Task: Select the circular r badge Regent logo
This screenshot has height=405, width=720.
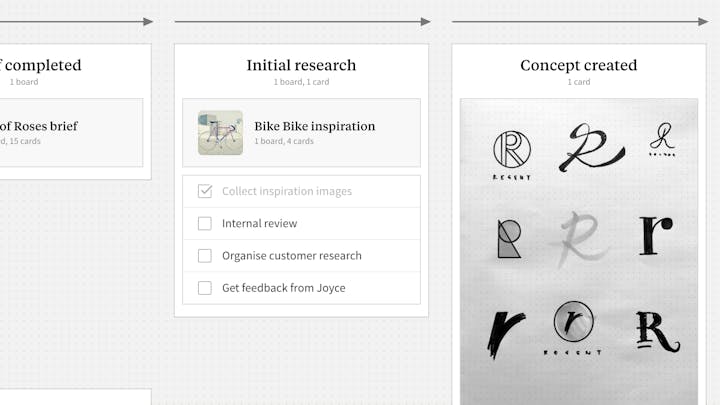Action: (x=573, y=328)
